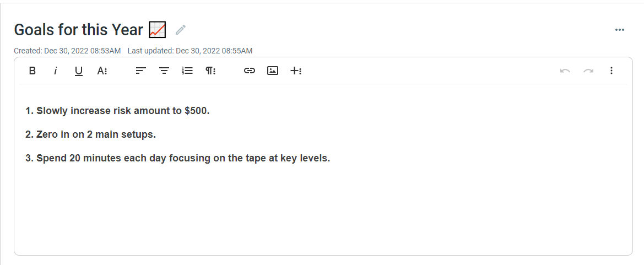
Task: Toggle underline formatting
Action: click(79, 71)
